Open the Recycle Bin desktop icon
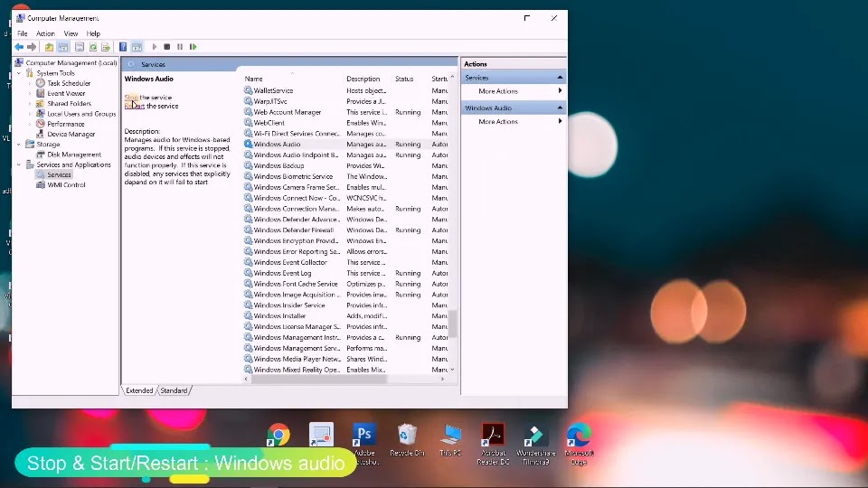The image size is (868, 488). [x=407, y=440]
